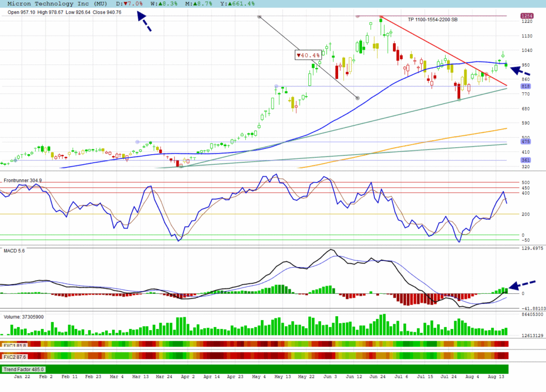This screenshot has height=392, width=546.
Task: Click the May 4 date label
Action: 259,377
